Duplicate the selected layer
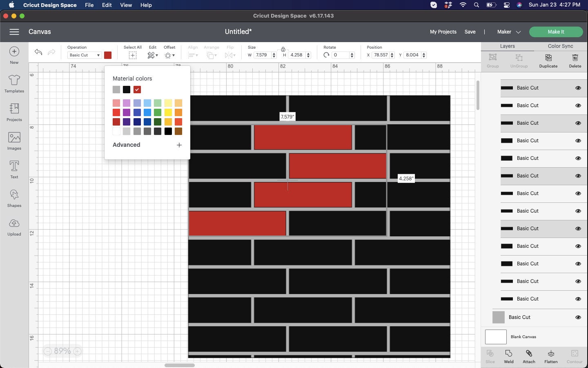Image resolution: width=588 pixels, height=368 pixels. (548, 61)
